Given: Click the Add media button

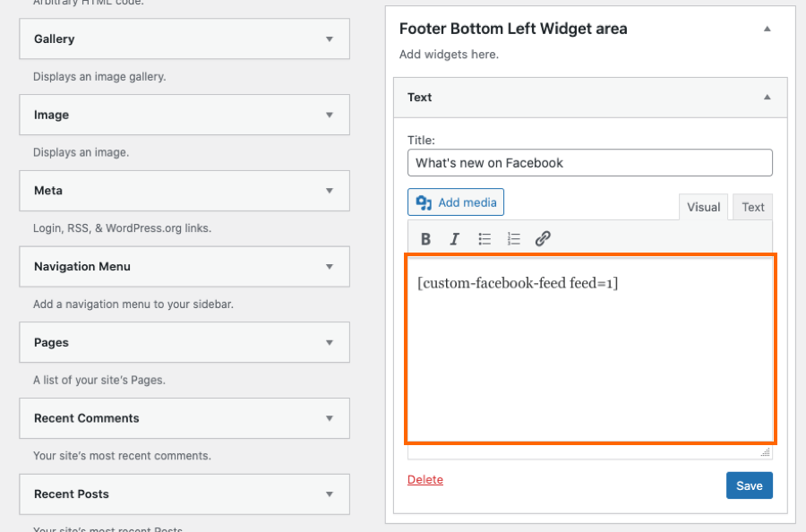Looking at the screenshot, I should (x=456, y=202).
